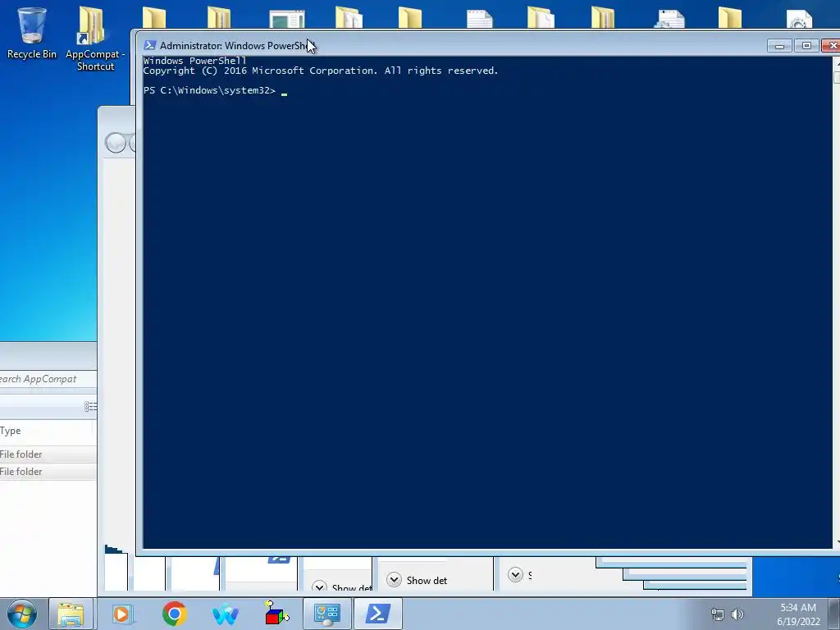Open the view options icon in the Explorer window
840x630 pixels.
coord(90,407)
